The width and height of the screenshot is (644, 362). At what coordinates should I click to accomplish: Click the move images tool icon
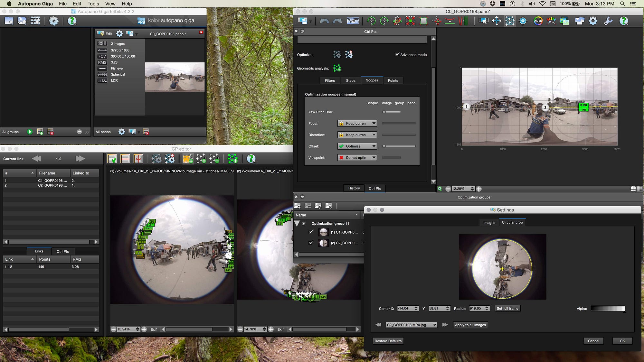pos(497,21)
